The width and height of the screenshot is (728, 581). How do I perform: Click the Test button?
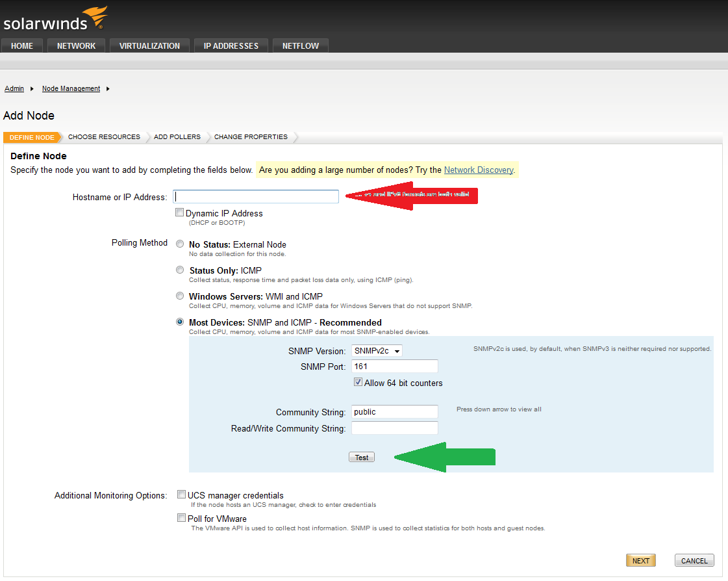362,458
